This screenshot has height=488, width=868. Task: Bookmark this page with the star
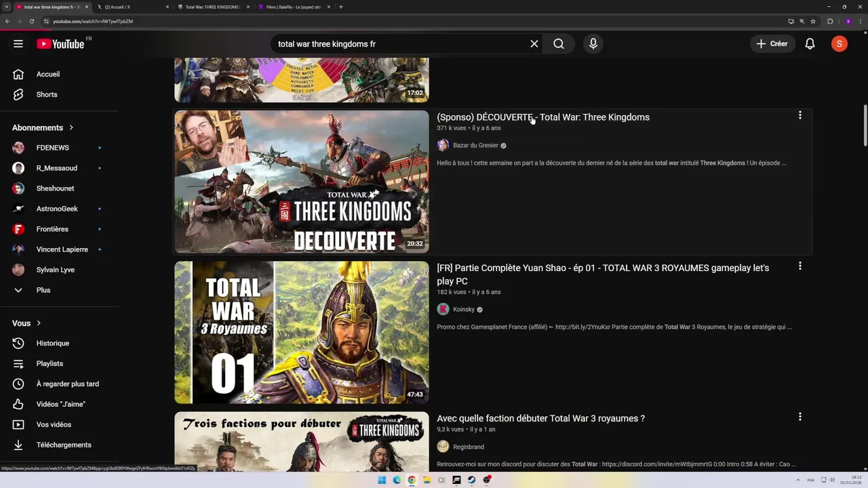(x=813, y=21)
